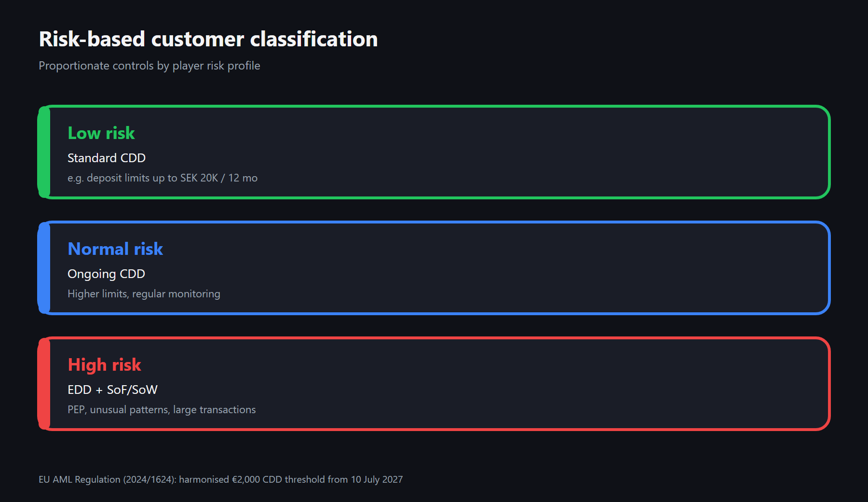The height and width of the screenshot is (502, 868).
Task: Select the 'Proportionate controls by player risk profile' subtitle
Action: pyautogui.click(x=149, y=66)
